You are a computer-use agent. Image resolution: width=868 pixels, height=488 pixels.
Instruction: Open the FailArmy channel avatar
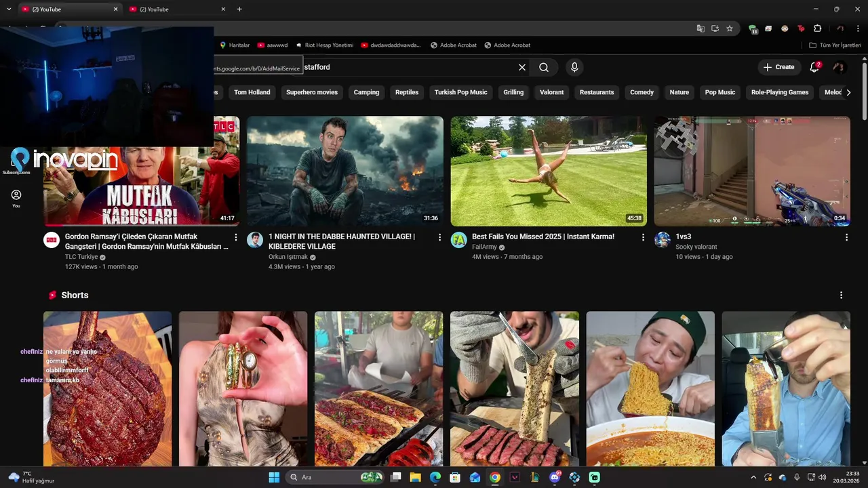(459, 239)
